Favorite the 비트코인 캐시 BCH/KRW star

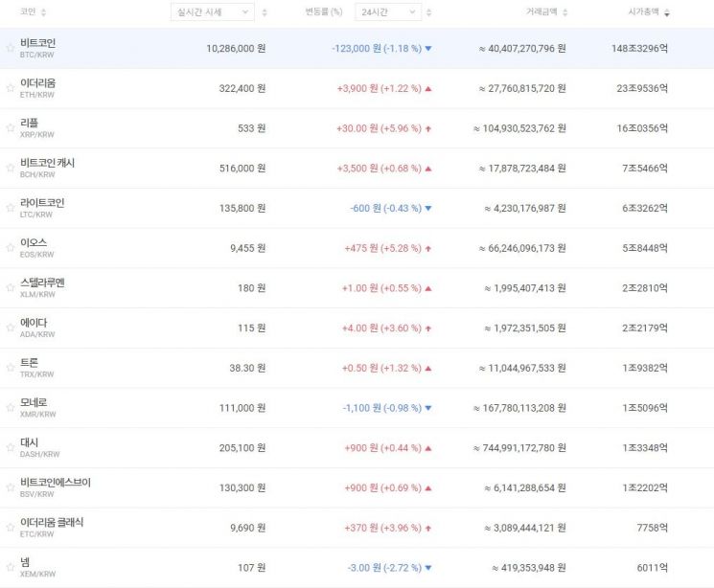(x=10, y=168)
